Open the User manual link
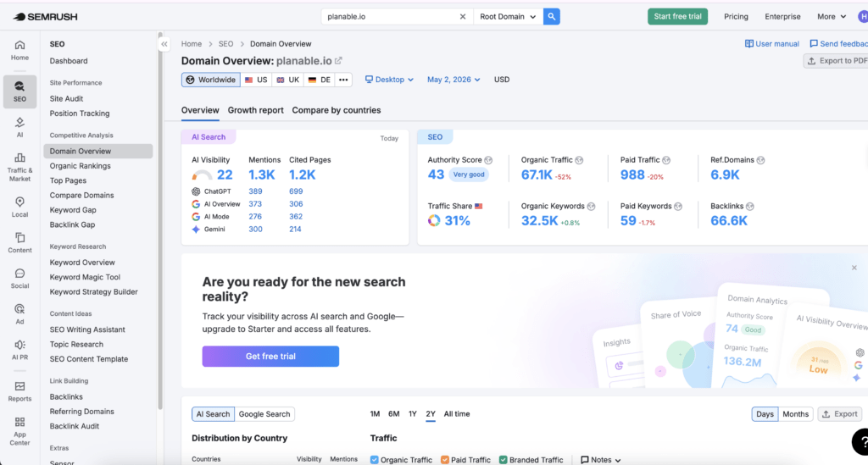The width and height of the screenshot is (868, 465). click(771, 44)
